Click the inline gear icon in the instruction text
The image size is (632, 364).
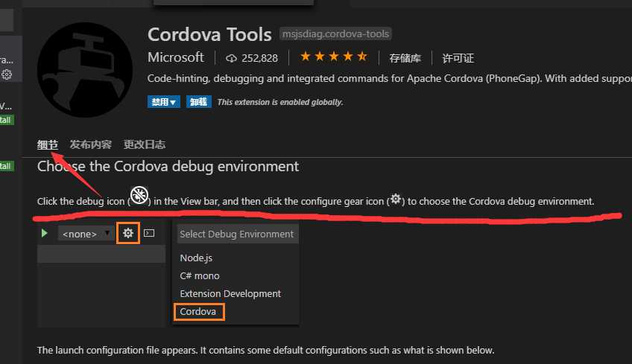coord(396,199)
